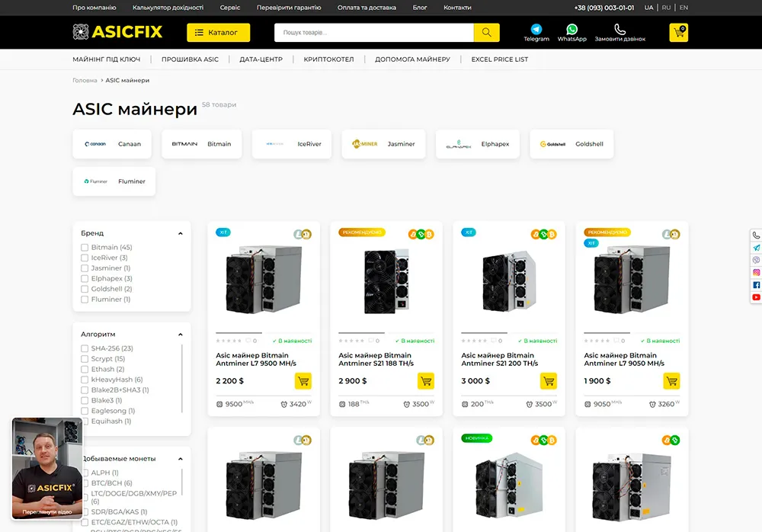Check the ALPH coin filter checkbox
The image size is (762, 532).
[x=84, y=473]
